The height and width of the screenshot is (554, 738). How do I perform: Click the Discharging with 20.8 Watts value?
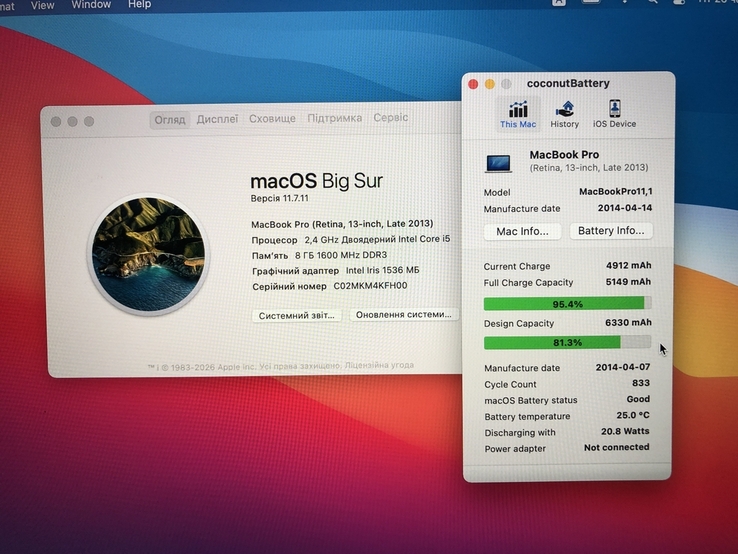(x=625, y=431)
